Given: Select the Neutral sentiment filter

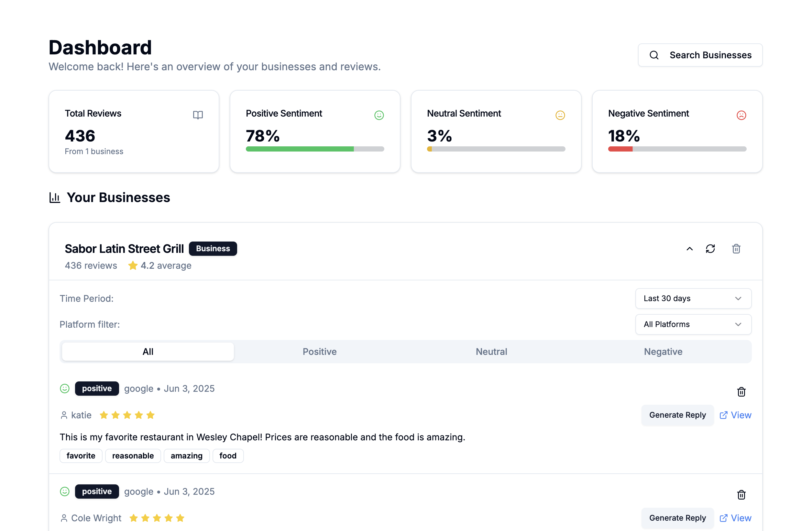Looking at the screenshot, I should pyautogui.click(x=491, y=351).
